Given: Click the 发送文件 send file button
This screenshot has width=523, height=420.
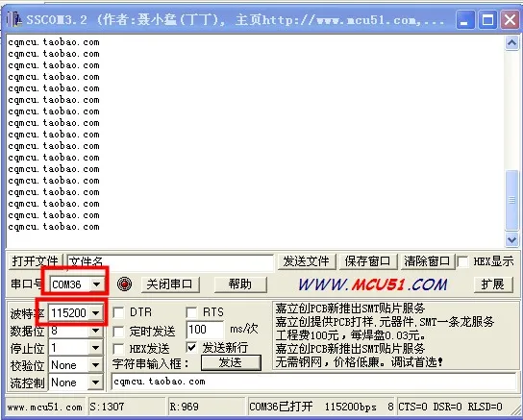Looking at the screenshot, I should [x=306, y=261].
